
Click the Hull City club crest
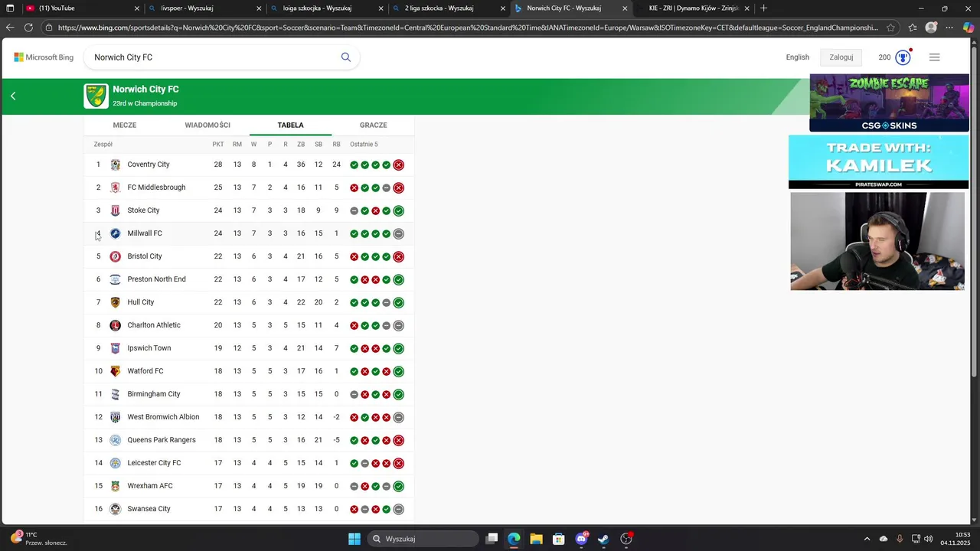[116, 302]
